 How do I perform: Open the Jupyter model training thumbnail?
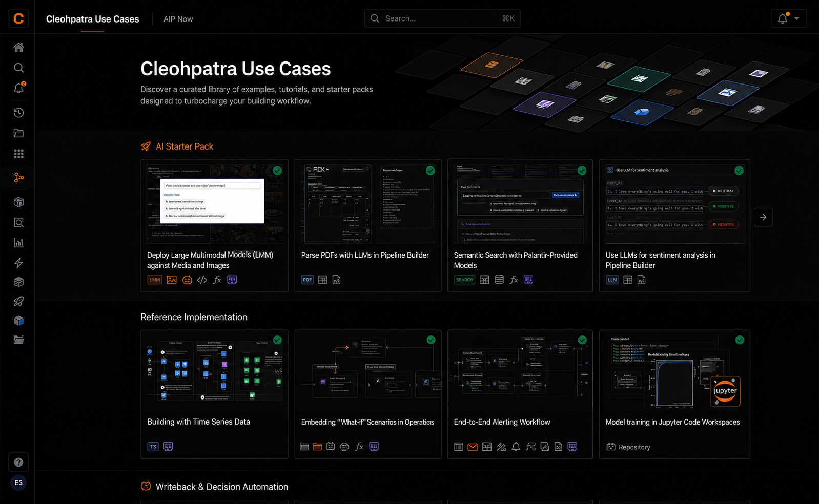tap(674, 372)
